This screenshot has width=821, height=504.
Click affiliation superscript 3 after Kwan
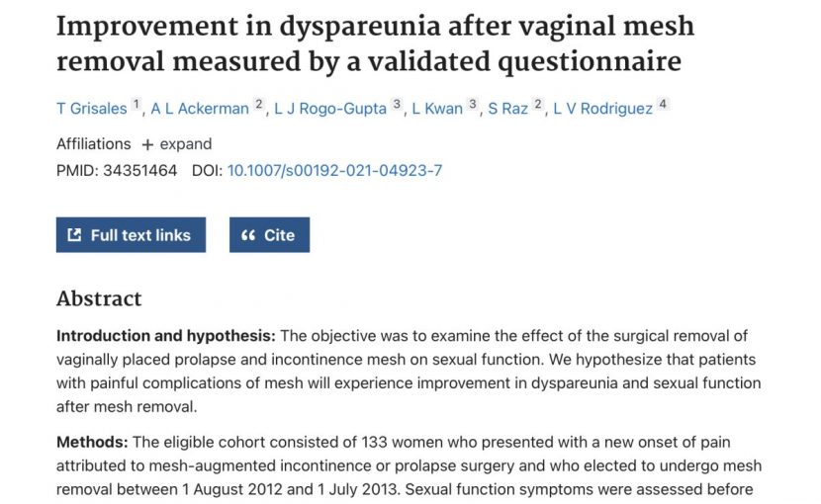(x=473, y=104)
